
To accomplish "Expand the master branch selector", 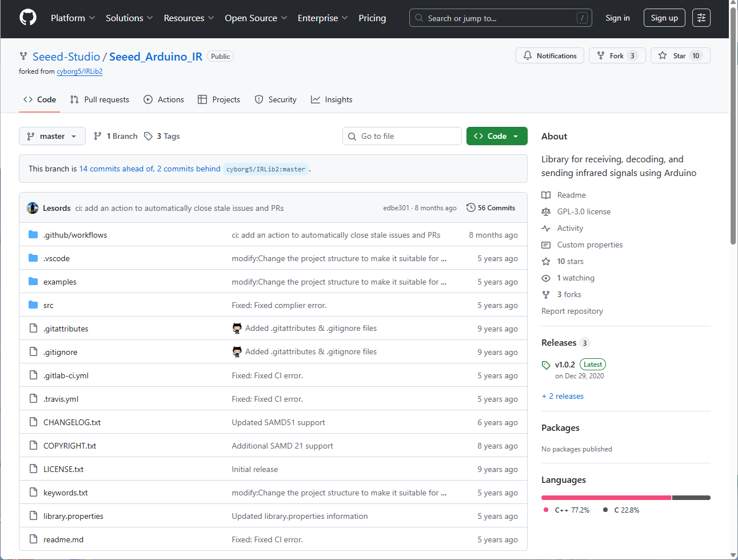I will 52,136.
